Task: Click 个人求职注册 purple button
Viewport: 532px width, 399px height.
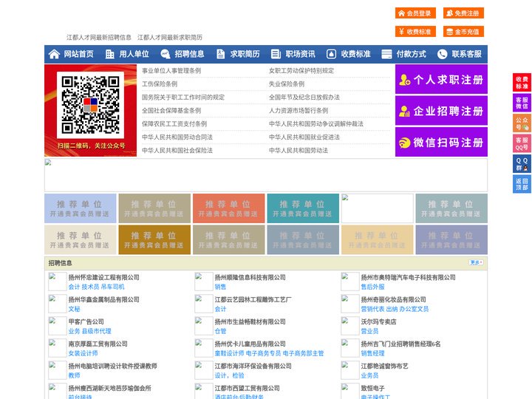Action: point(441,79)
